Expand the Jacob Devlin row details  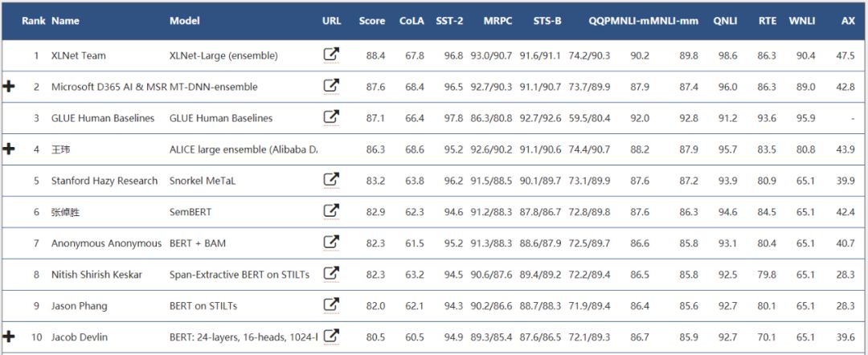pos(10,337)
